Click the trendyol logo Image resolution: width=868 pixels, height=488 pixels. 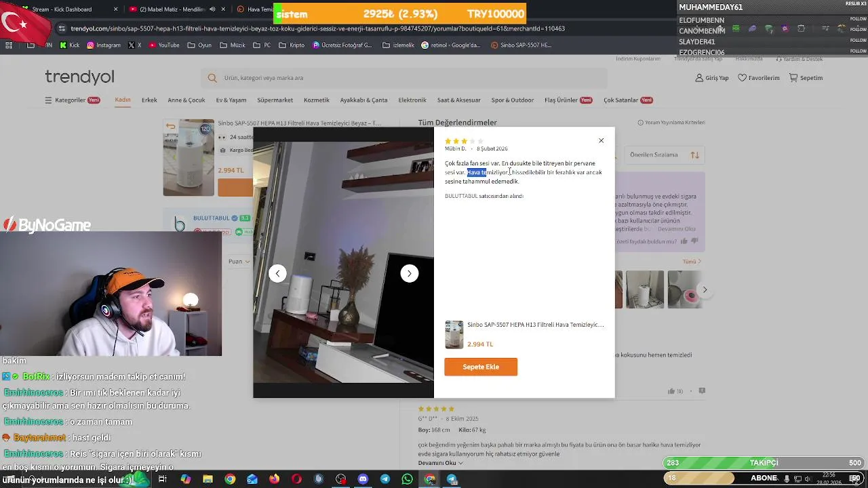pyautogui.click(x=79, y=77)
